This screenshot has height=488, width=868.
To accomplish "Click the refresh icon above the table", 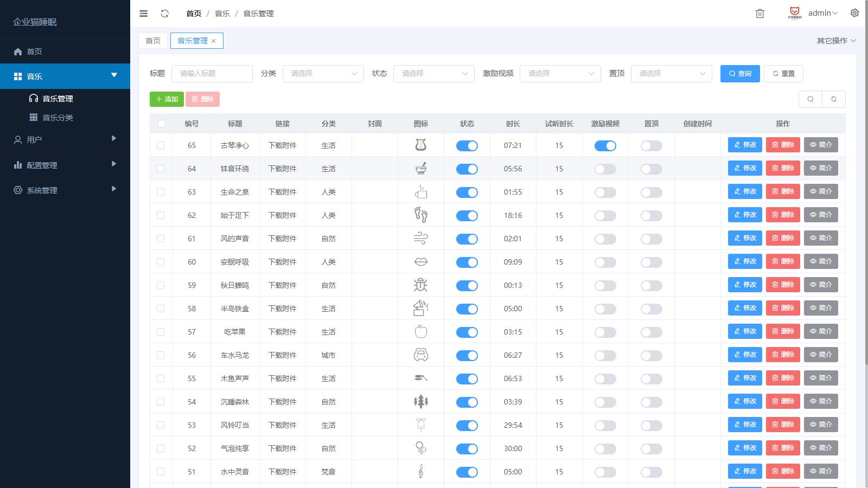I will pyautogui.click(x=834, y=99).
